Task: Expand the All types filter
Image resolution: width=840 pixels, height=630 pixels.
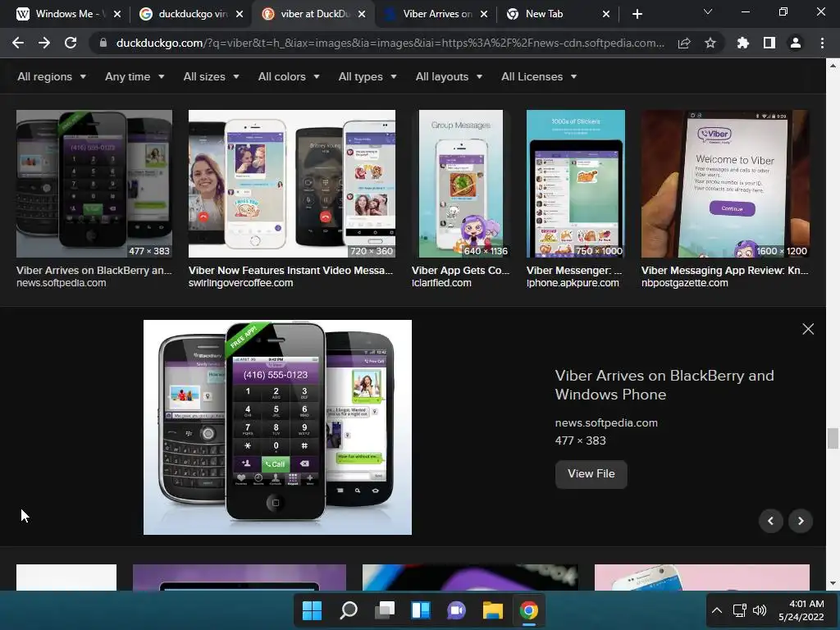Action: coord(367,76)
